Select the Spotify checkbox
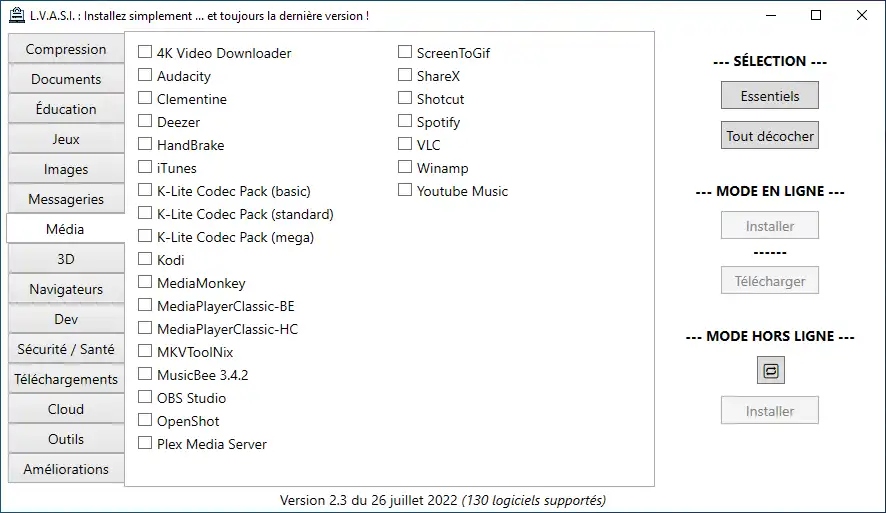Image resolution: width=886 pixels, height=513 pixels. 405,121
